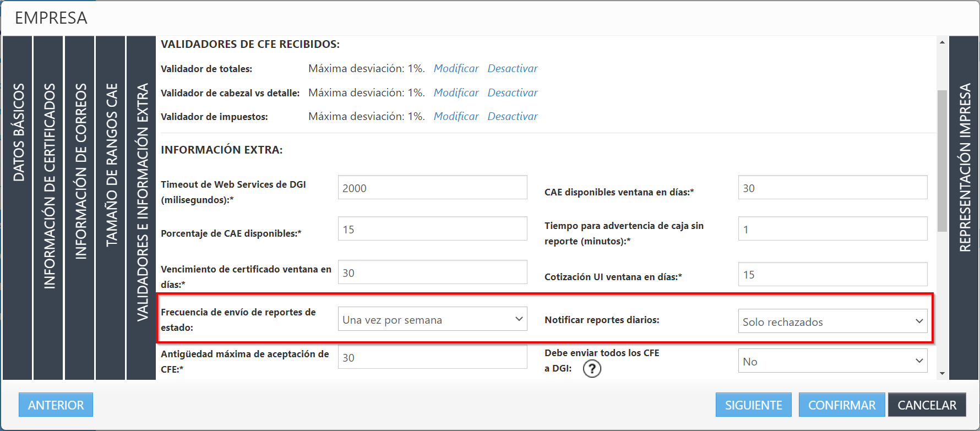This screenshot has height=431, width=980.
Task: Open Notificar reportes diarios dropdown
Action: click(832, 321)
